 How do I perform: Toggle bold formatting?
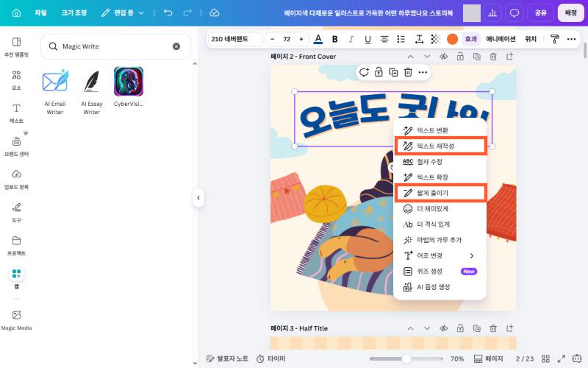pyautogui.click(x=335, y=39)
